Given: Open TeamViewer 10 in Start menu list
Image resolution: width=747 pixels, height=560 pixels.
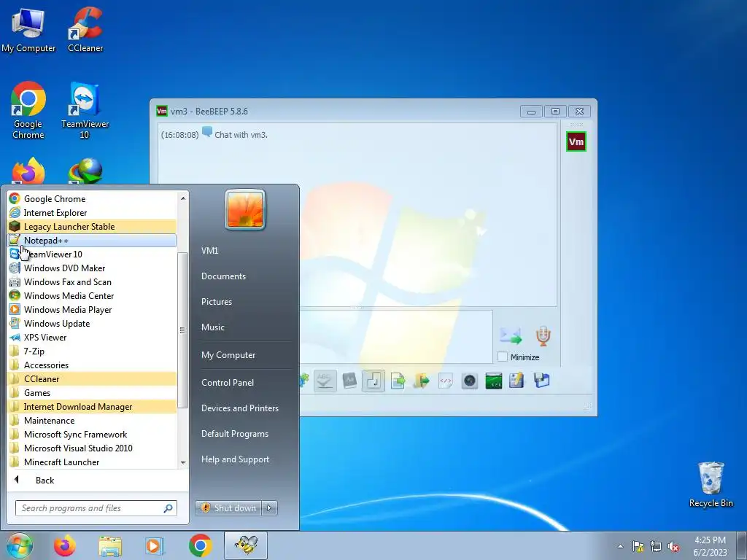Looking at the screenshot, I should point(92,254).
